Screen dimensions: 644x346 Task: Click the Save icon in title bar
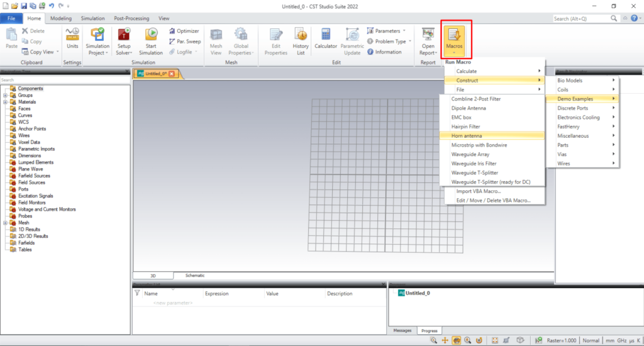23,6
